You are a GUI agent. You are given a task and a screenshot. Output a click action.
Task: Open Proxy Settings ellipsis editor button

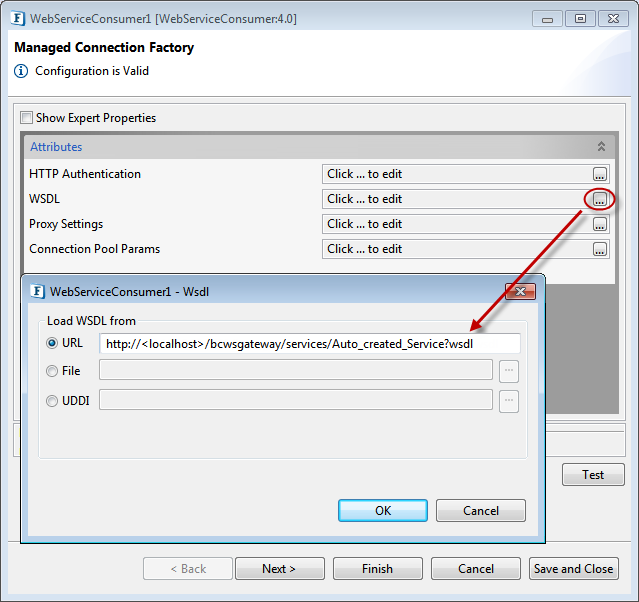click(x=599, y=224)
